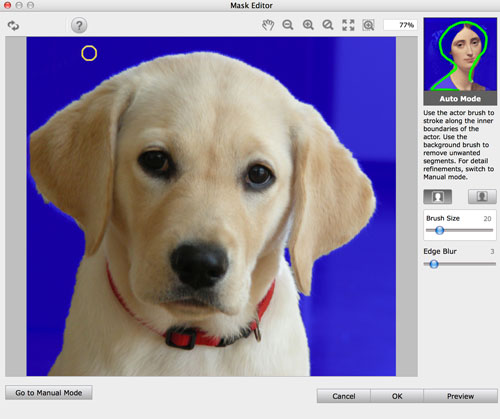Click the actual size zoom icon
This screenshot has height=419, width=500.
(368, 25)
